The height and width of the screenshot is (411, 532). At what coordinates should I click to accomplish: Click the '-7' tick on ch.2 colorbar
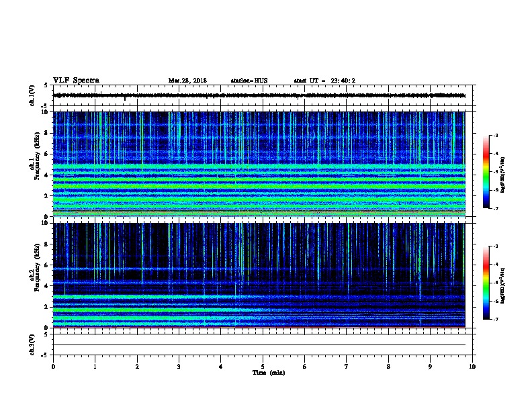click(x=495, y=319)
